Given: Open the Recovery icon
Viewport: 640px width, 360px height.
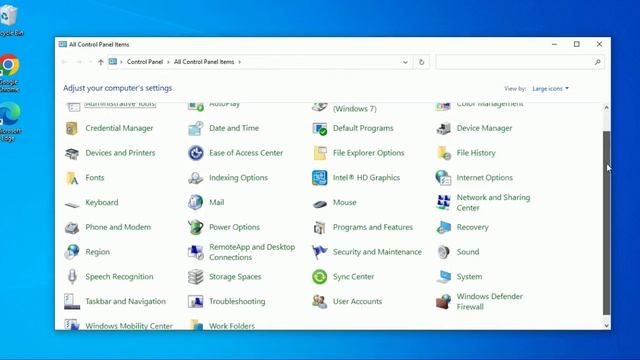Looking at the screenshot, I should (443, 227).
